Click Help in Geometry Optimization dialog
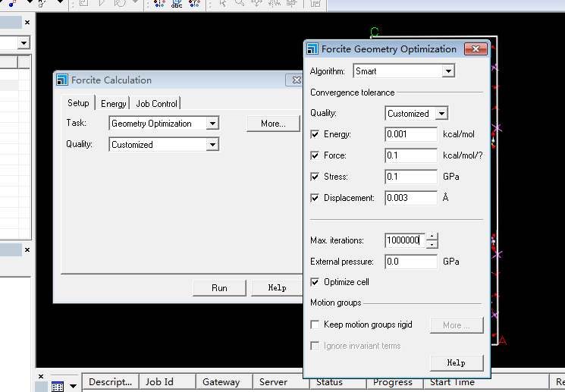The height and width of the screenshot is (392, 565). 457,363
